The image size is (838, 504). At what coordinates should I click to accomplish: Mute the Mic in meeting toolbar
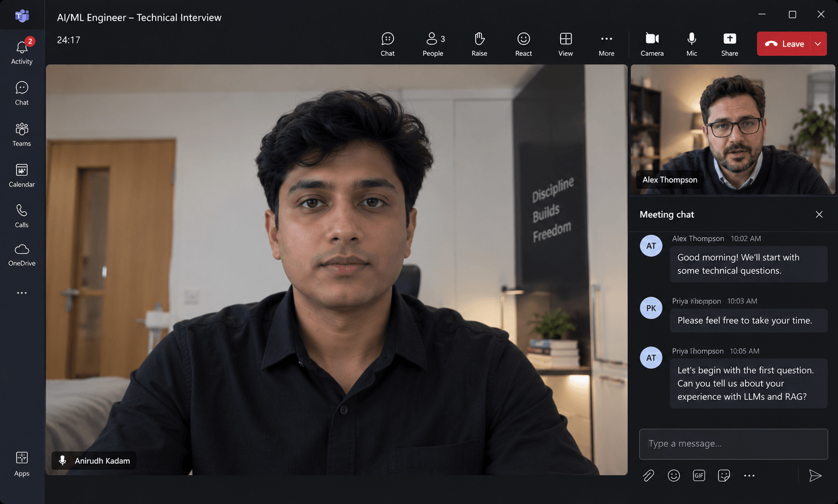[692, 44]
